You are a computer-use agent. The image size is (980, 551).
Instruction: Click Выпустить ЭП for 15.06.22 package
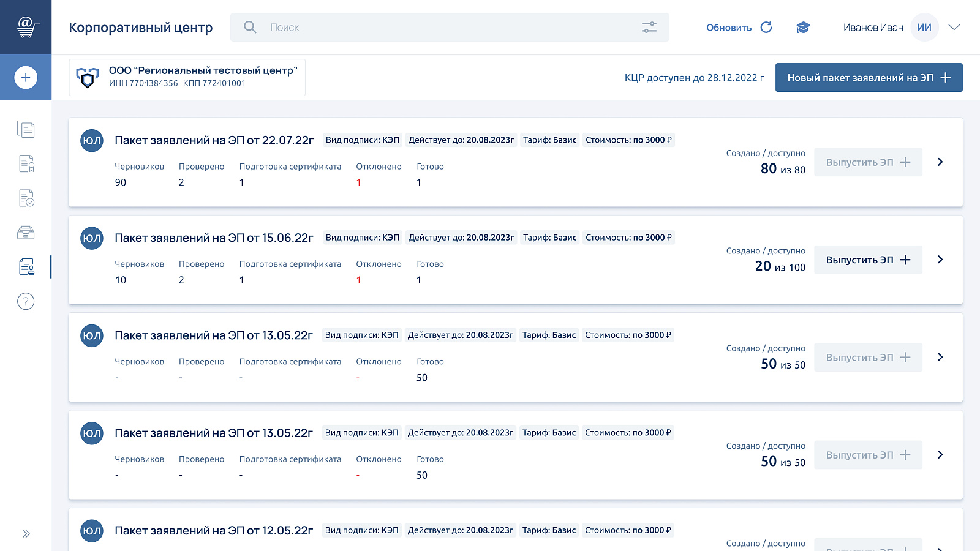point(868,260)
